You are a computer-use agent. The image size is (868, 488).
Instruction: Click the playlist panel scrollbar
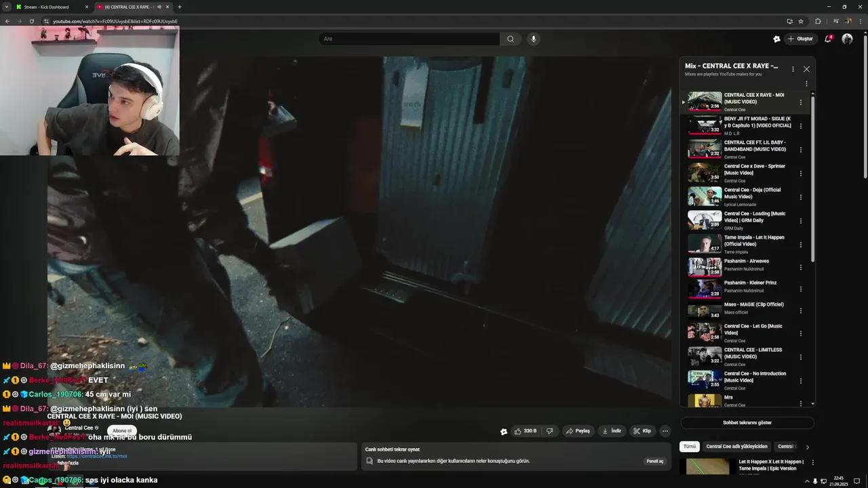[812, 179]
